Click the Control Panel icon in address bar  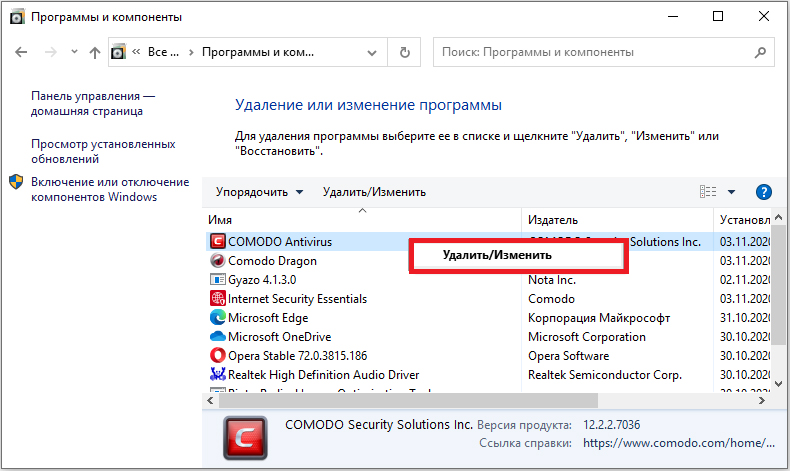click(x=118, y=52)
